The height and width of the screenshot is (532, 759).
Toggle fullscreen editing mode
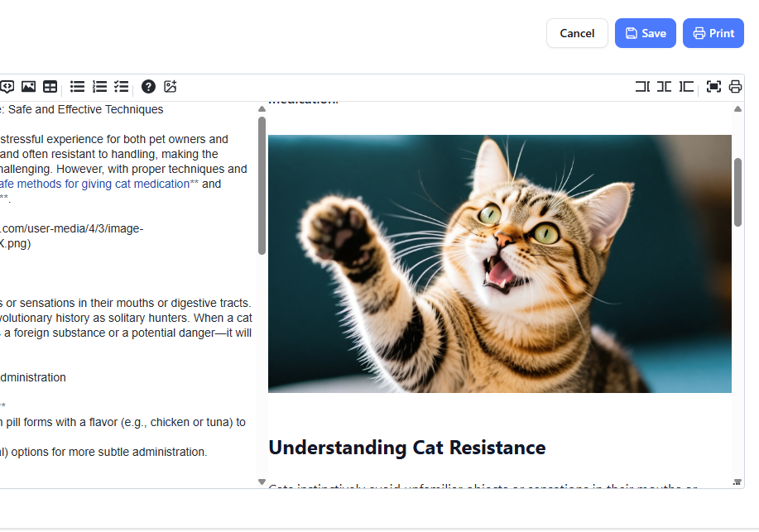[x=713, y=86]
